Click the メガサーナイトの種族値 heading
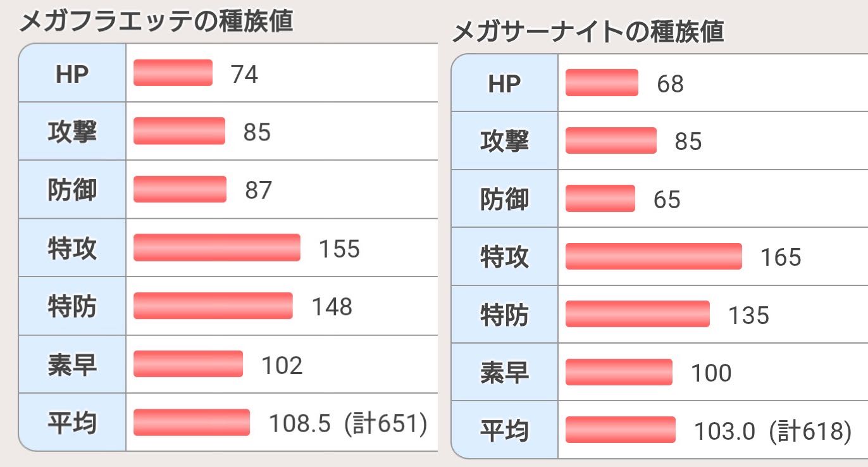The image size is (868, 467). pyautogui.click(x=587, y=31)
